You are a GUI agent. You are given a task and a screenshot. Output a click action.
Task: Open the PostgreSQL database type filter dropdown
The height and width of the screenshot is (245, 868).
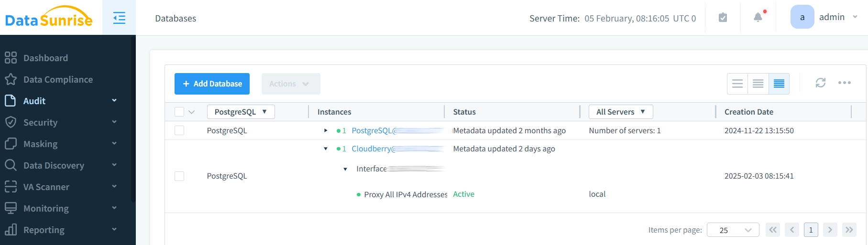pyautogui.click(x=241, y=112)
